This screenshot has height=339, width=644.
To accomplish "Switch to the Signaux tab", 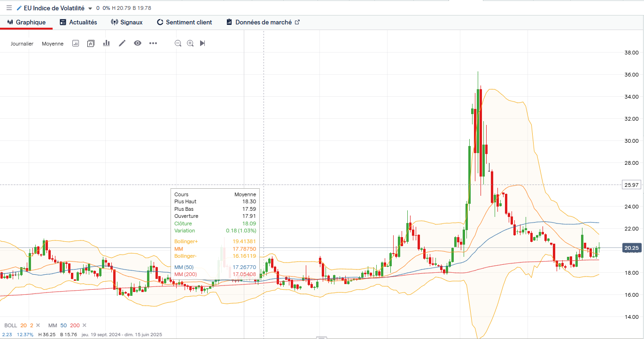I will [x=127, y=22].
